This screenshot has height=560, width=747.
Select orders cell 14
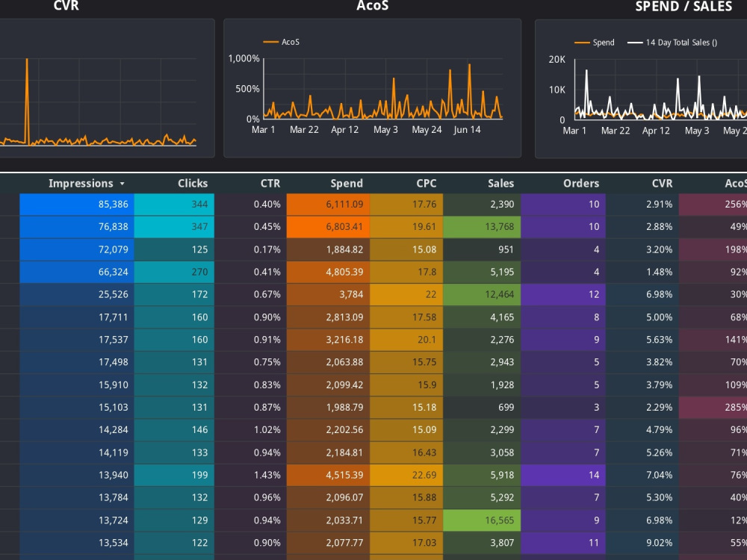click(563, 475)
